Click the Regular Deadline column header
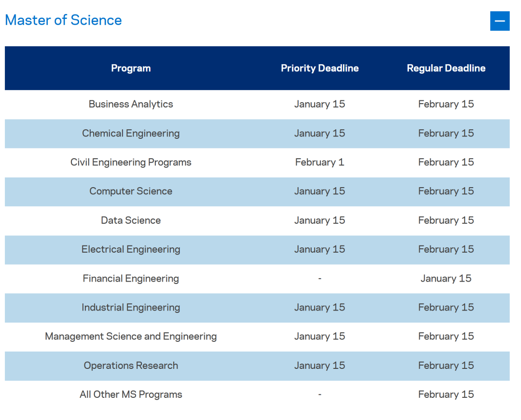 click(x=446, y=68)
